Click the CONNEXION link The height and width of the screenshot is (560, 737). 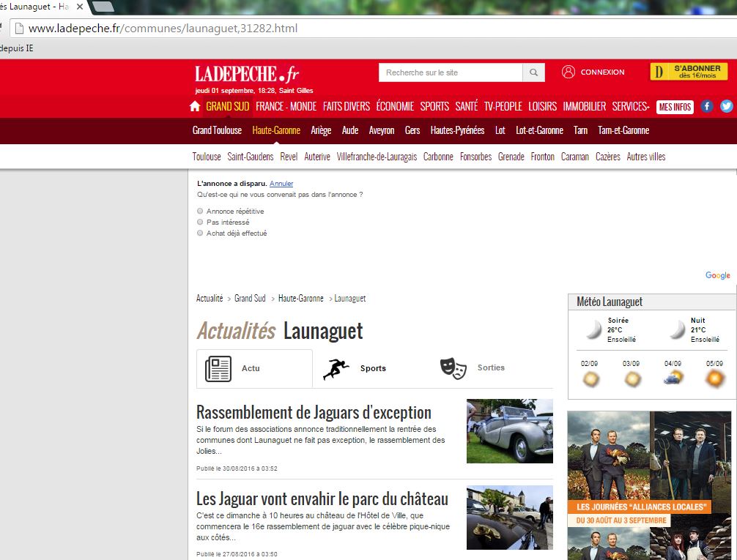[x=602, y=72]
